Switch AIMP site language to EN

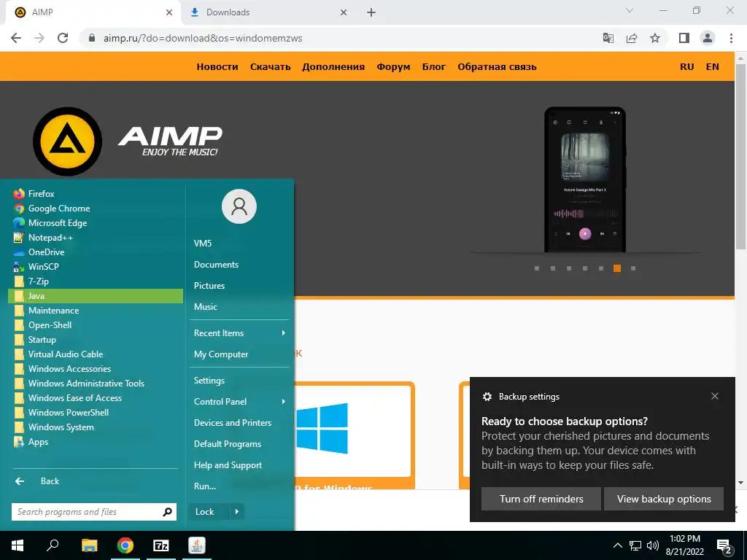point(712,66)
